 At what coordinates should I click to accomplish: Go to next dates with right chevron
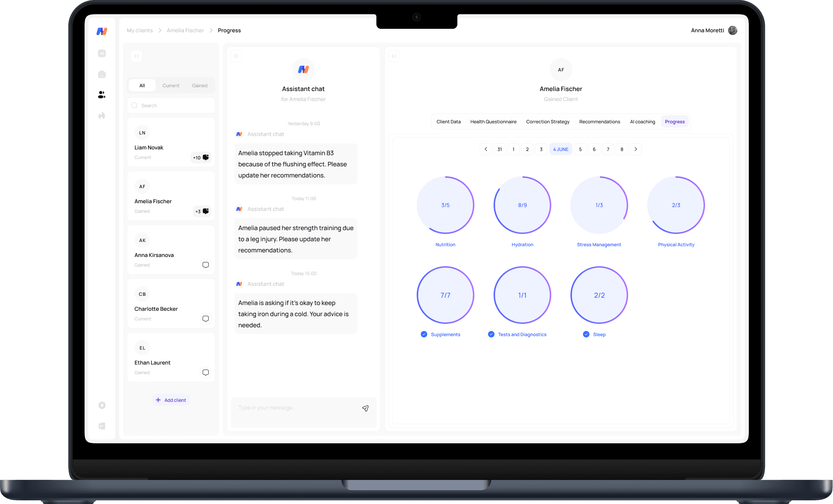635,149
